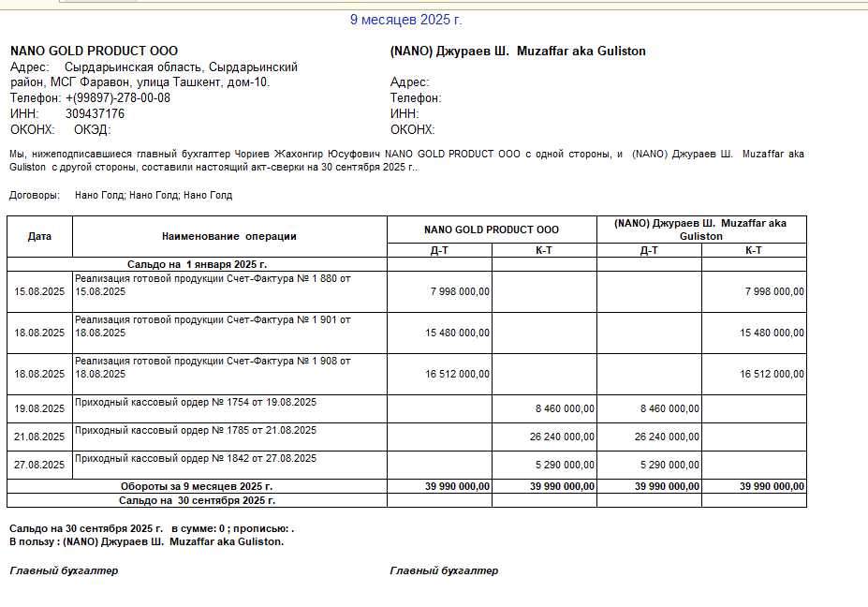The width and height of the screenshot is (868, 607).
Task: Click the phone number +(99897)-278-00-08
Action: (118, 98)
